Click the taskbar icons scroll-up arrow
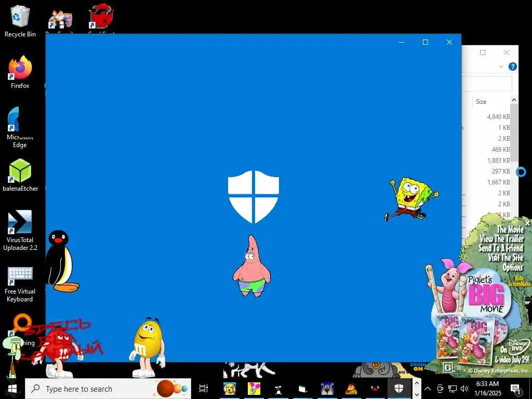The height and width of the screenshot is (399, 532). [417, 383]
